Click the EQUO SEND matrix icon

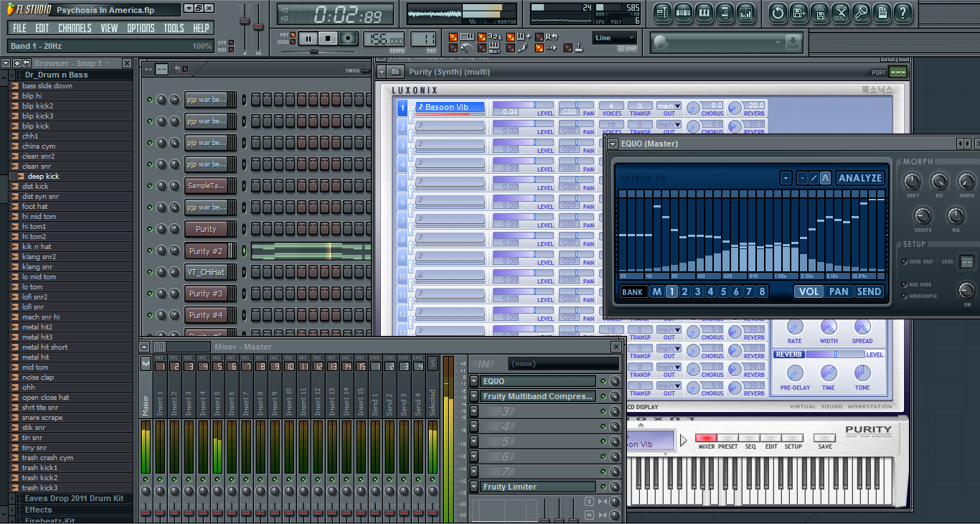(966, 262)
